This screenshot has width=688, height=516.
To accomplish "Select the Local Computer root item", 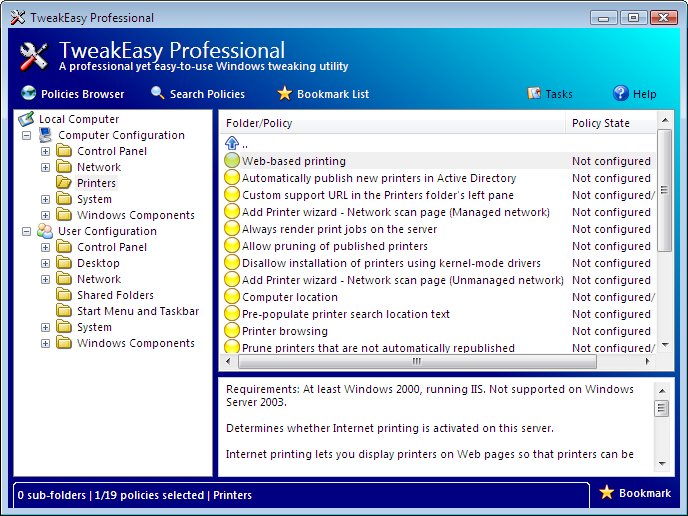I will pos(79,119).
